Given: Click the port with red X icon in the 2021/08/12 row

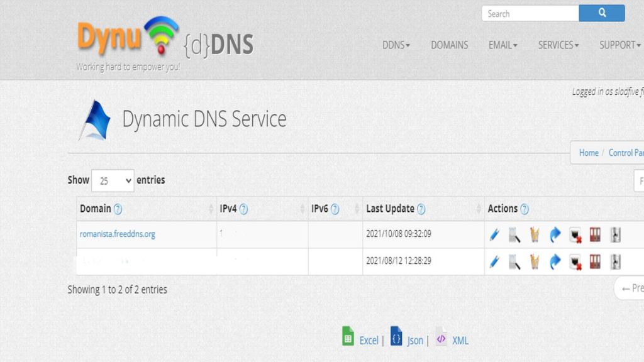Looking at the screenshot, I should pyautogui.click(x=575, y=262).
